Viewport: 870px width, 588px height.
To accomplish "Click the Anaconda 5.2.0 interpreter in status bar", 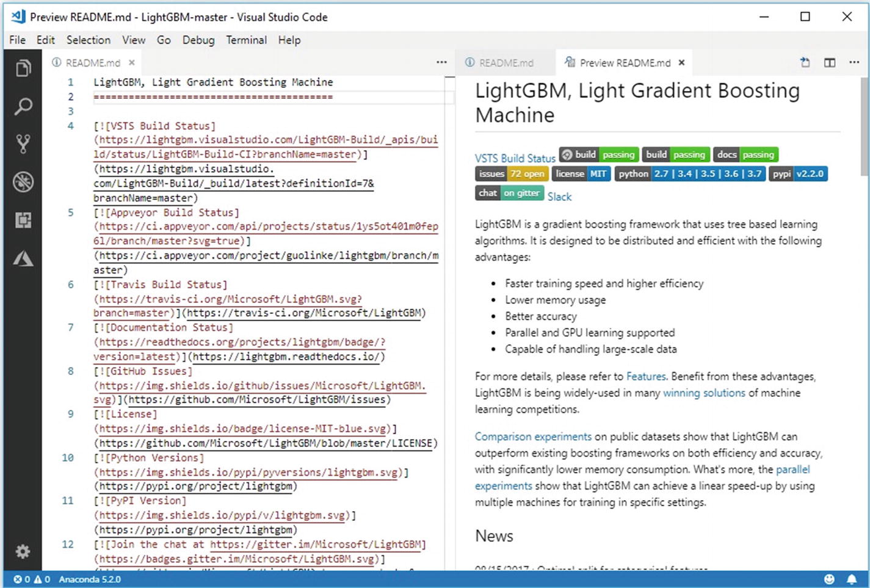I will pos(90,579).
